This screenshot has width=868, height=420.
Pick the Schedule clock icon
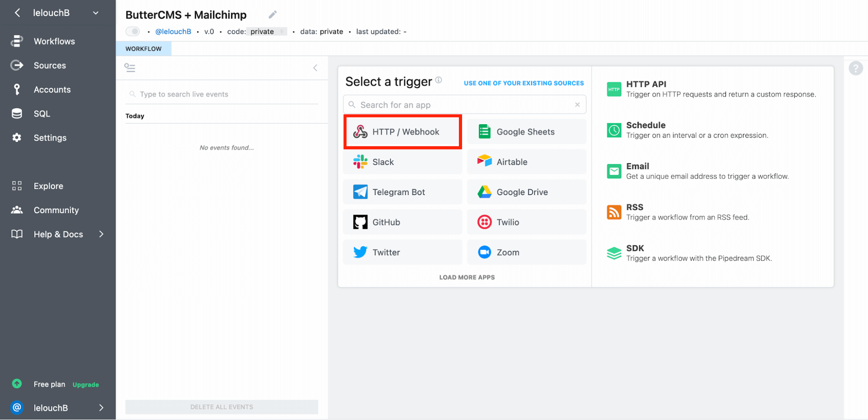pyautogui.click(x=614, y=130)
